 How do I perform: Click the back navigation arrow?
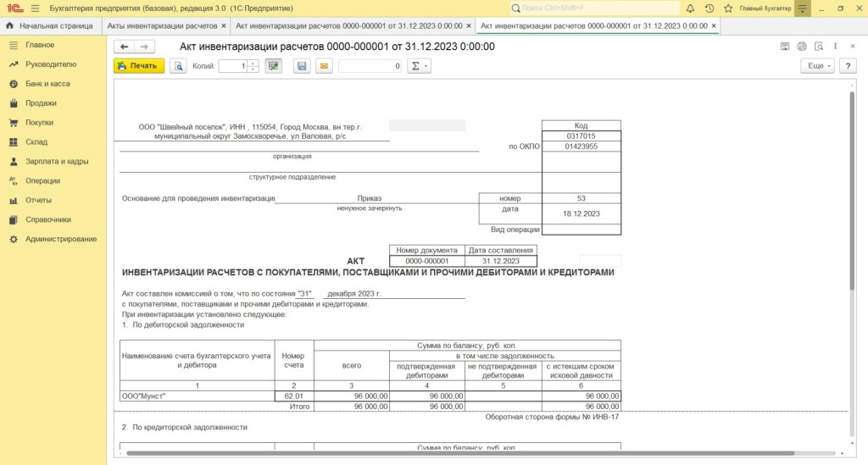click(x=125, y=47)
